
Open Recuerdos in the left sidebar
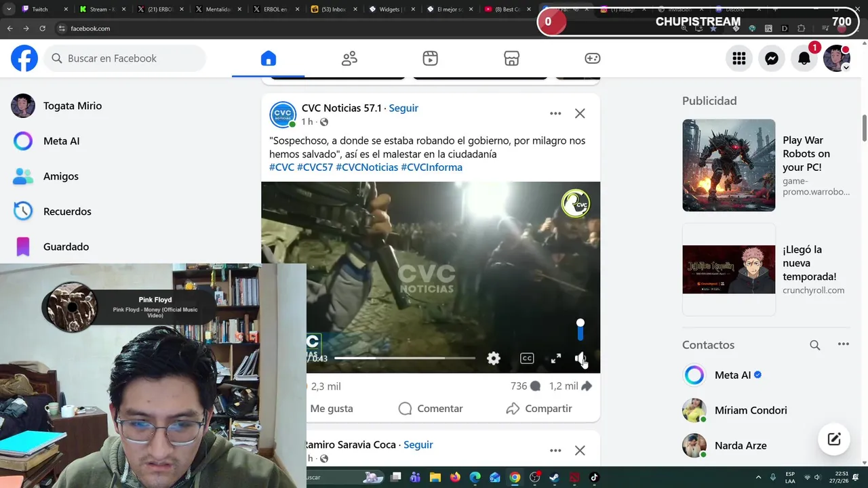click(67, 211)
